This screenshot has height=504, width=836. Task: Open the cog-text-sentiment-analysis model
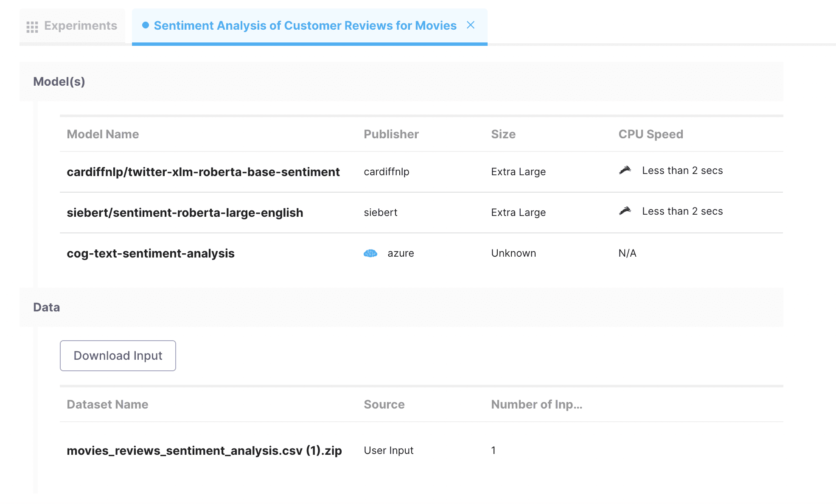click(151, 253)
